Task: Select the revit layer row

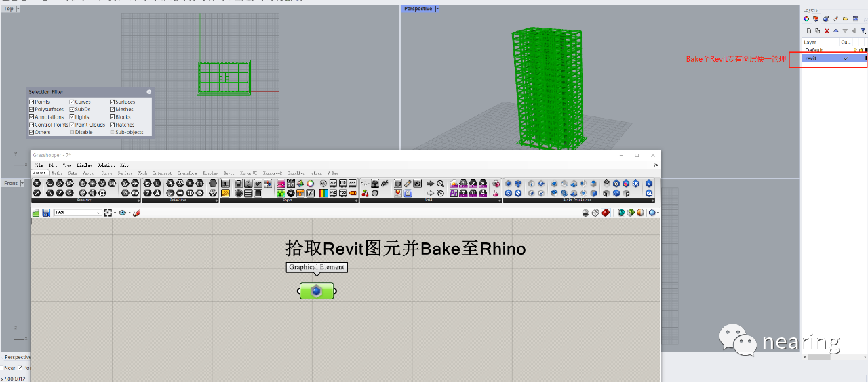Action: coord(835,58)
